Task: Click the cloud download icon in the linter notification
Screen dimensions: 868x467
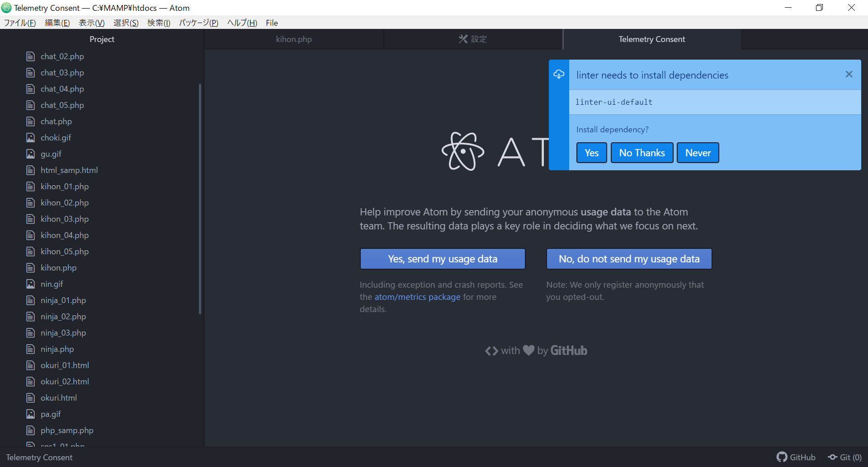Action: 559,74
